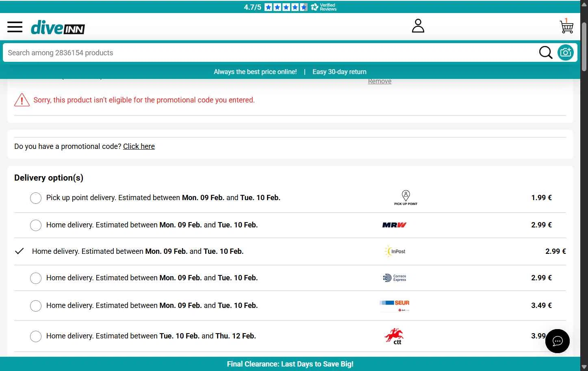The width and height of the screenshot is (588, 371).
Task: Click the magnifying glass search icon
Action: (x=546, y=52)
